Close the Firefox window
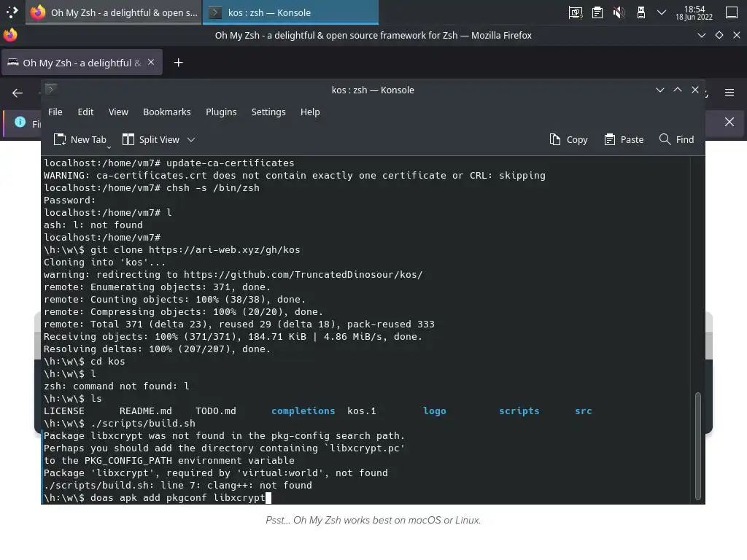Viewport: 747px width, 560px height. (x=737, y=35)
